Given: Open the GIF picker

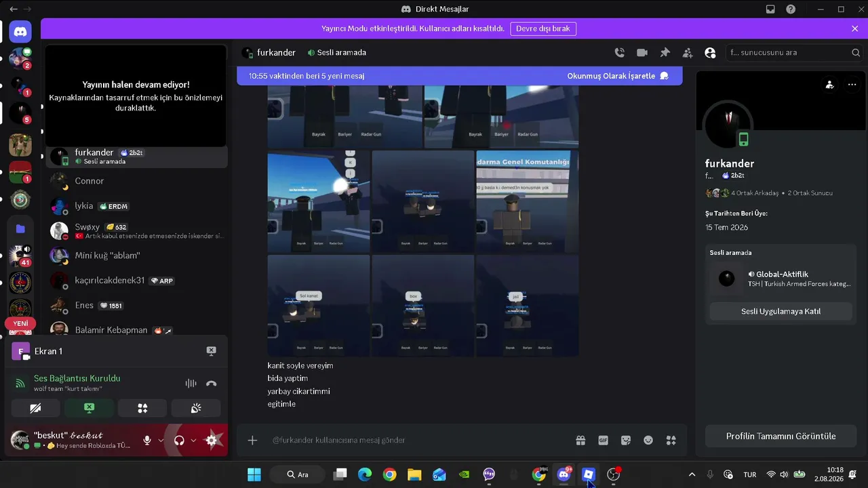Looking at the screenshot, I should (603, 440).
